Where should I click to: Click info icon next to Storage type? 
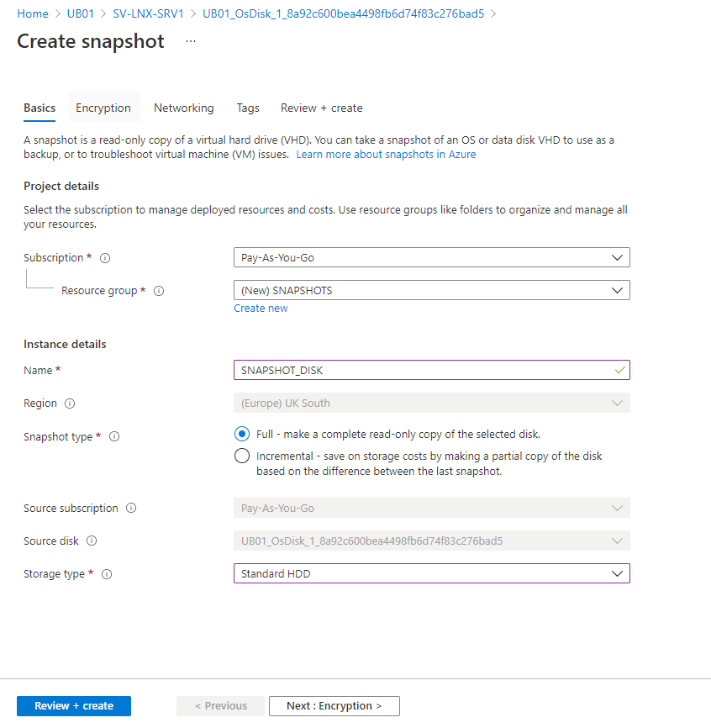coord(107,574)
